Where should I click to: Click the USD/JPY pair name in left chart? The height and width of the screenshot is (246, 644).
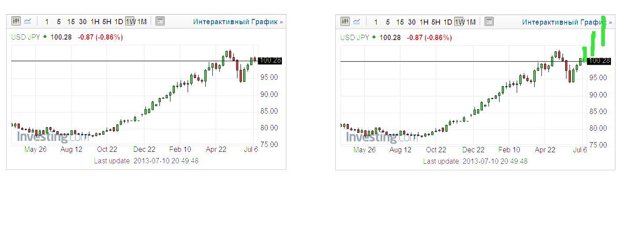26,37
